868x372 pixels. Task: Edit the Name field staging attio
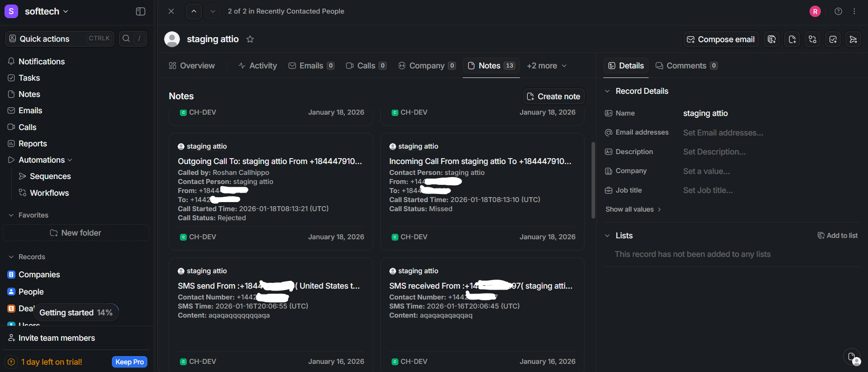coord(705,113)
